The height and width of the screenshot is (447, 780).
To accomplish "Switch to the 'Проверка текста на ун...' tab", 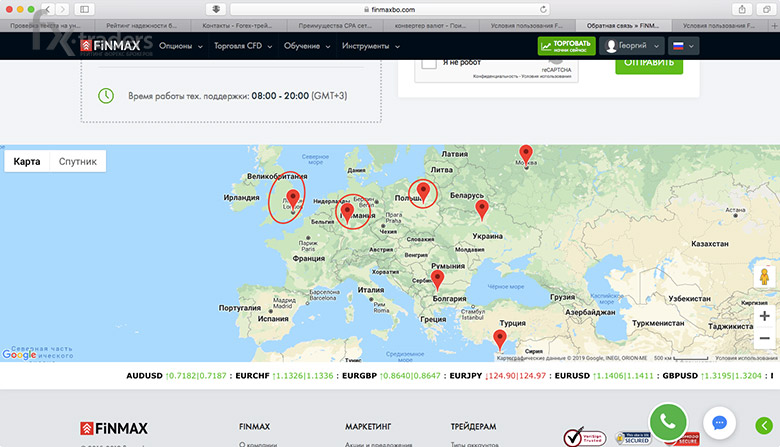I will tap(48, 25).
